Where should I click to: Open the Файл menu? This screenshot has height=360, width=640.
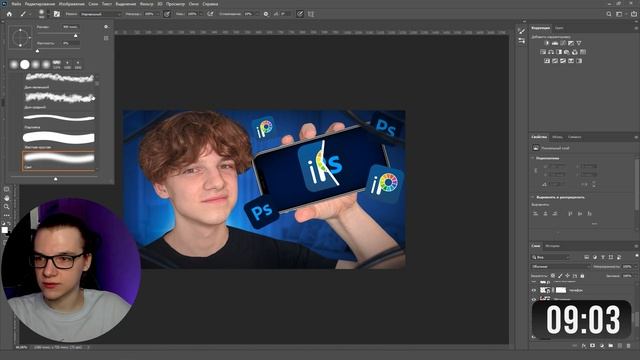[x=16, y=4]
